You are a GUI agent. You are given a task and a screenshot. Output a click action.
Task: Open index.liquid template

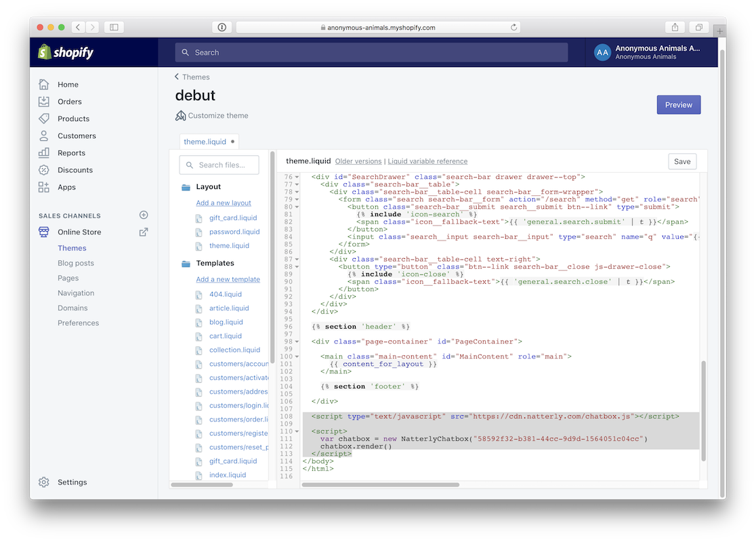(x=228, y=475)
